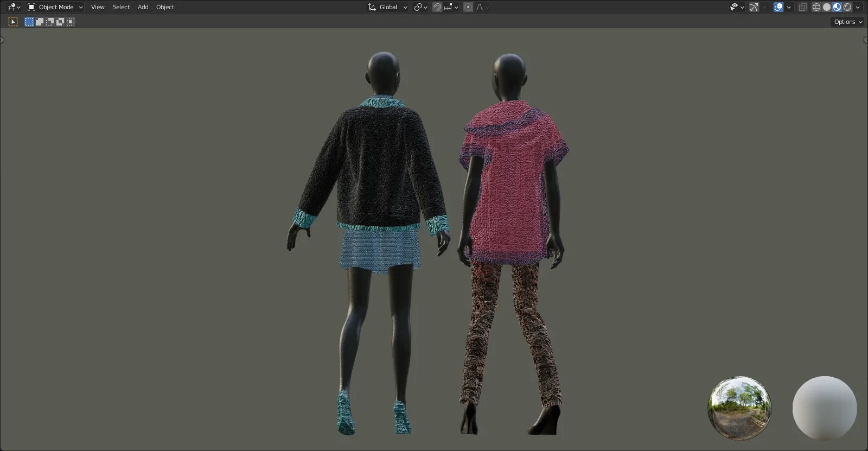The width and height of the screenshot is (868, 451).
Task: Open the viewport gizmos options arrow
Action: pos(764,7)
